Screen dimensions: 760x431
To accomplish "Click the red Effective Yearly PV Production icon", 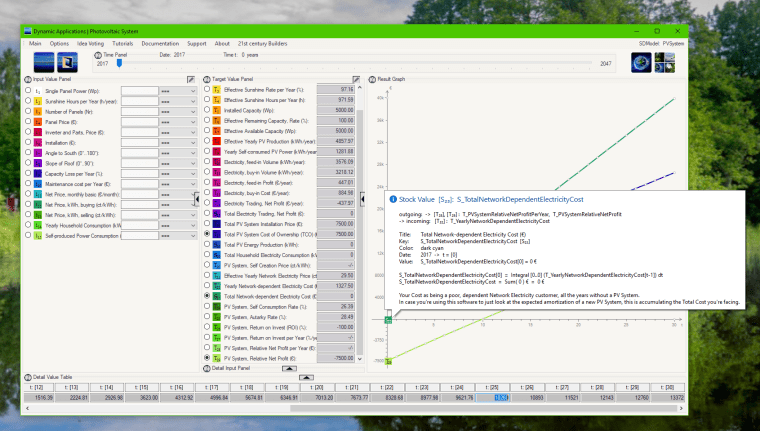I will coord(216,142).
